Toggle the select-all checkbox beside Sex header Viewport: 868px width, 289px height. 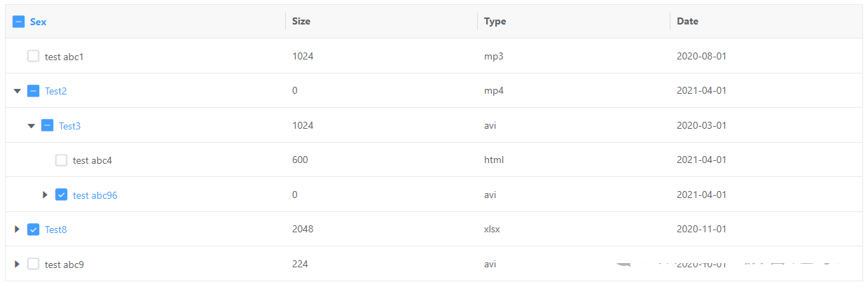[x=19, y=22]
